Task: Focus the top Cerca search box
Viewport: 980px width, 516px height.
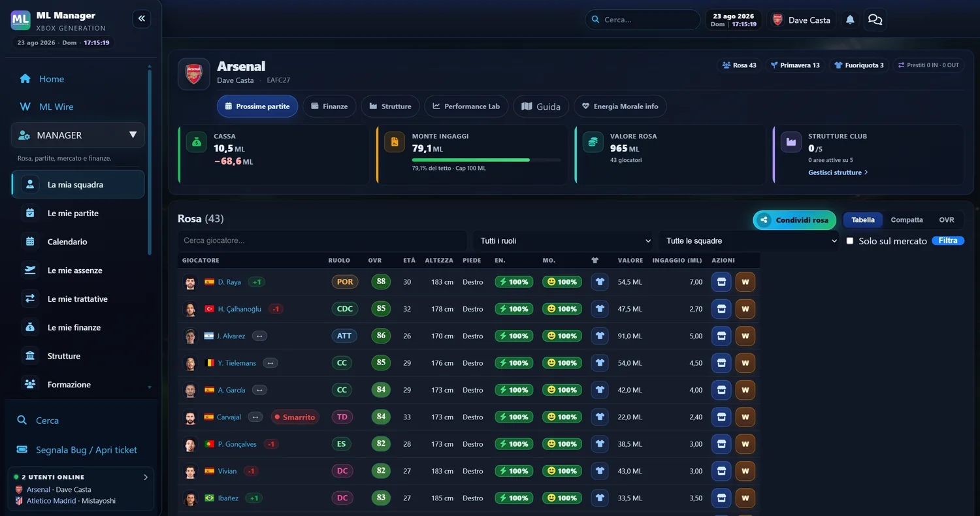Action: (642, 20)
